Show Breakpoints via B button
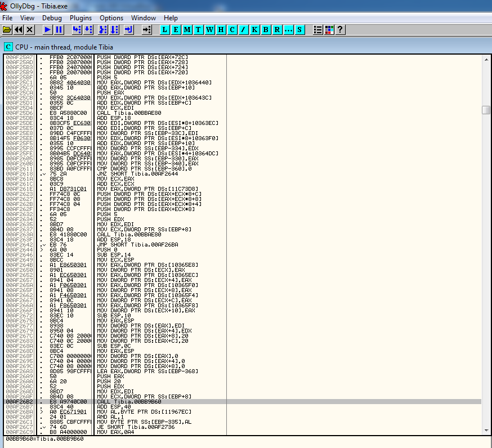492x448 pixels. point(266,30)
